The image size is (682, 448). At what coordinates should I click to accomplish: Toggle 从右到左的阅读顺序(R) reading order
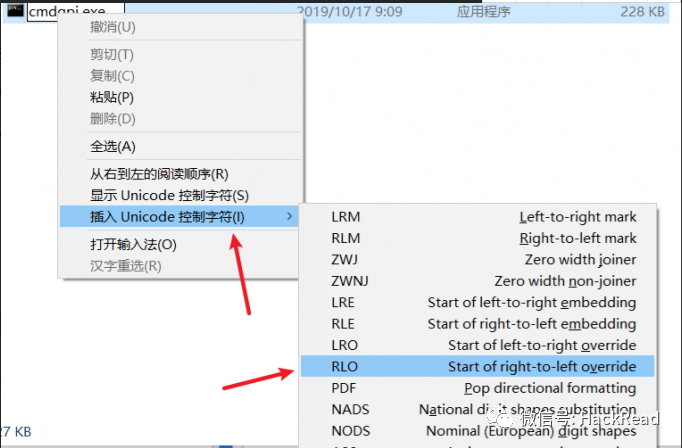tap(180, 174)
